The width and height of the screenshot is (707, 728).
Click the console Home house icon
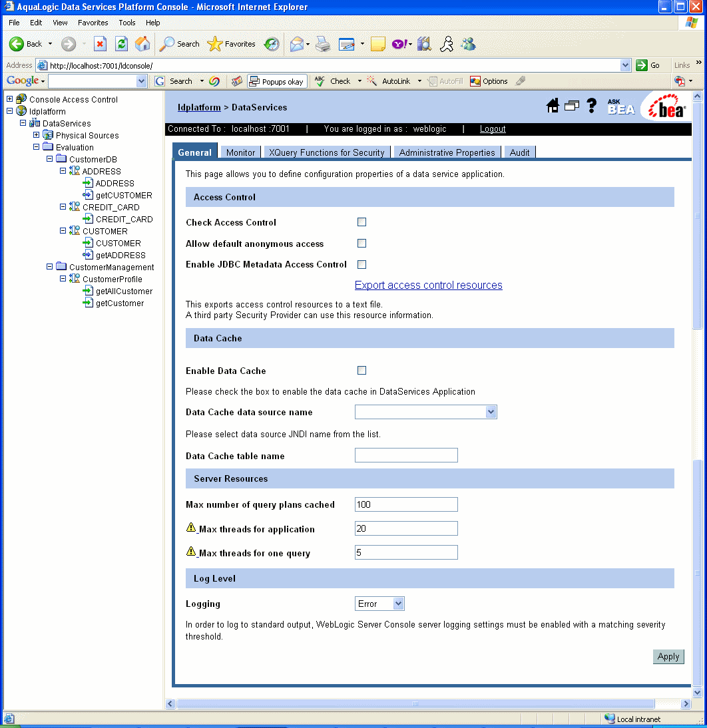(553, 106)
